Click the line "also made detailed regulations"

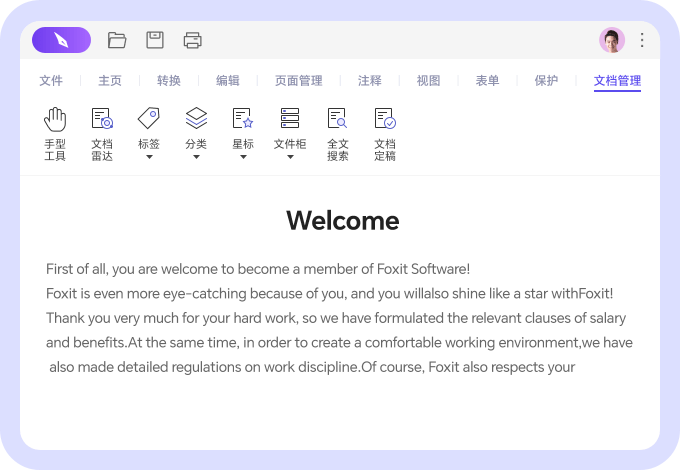click(312, 367)
